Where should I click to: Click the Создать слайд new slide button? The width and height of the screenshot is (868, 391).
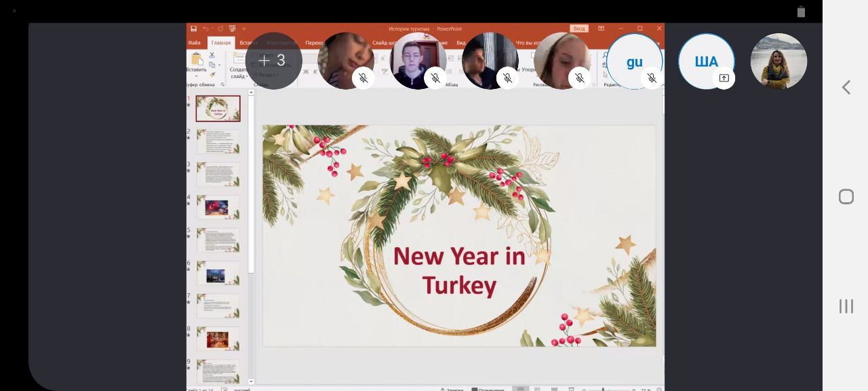(237, 64)
